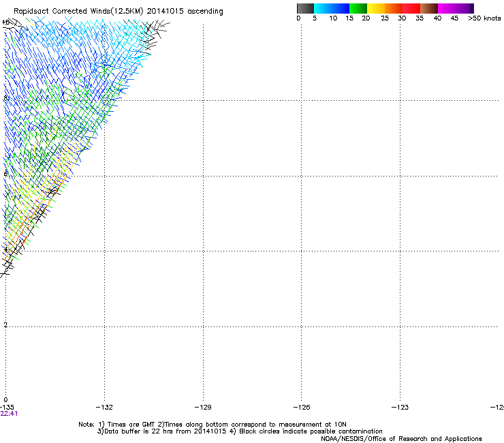Click the purple time stamp 22:41
Screen dimensions: 504x443
pyautogui.click(x=9, y=414)
